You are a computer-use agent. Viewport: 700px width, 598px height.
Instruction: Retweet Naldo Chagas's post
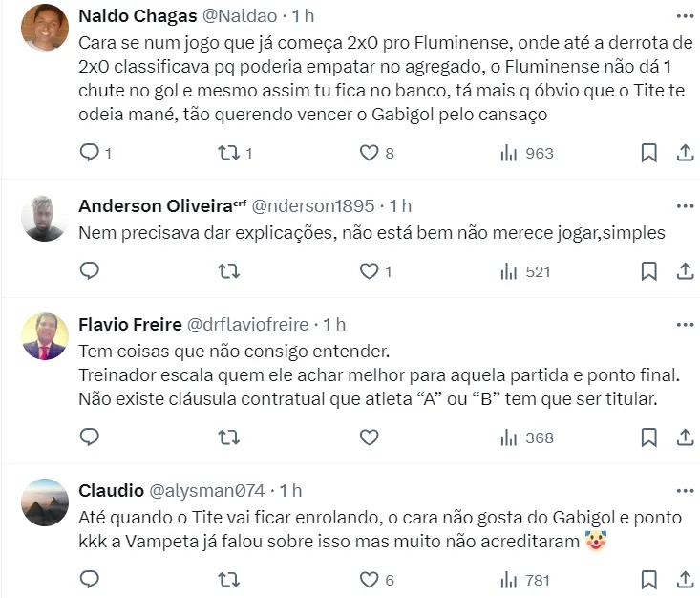point(229,153)
